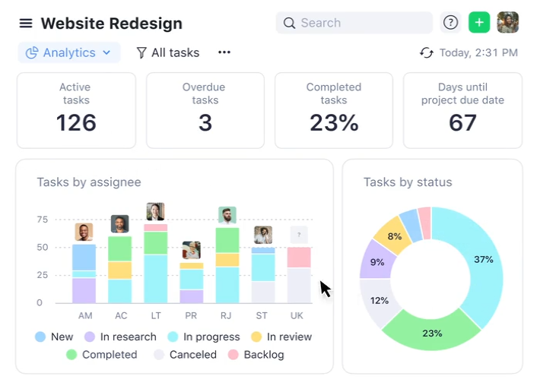Click the Analytics dropdown chevron arrow
Image resolution: width=540 pixels, height=392 pixels.
pos(106,52)
